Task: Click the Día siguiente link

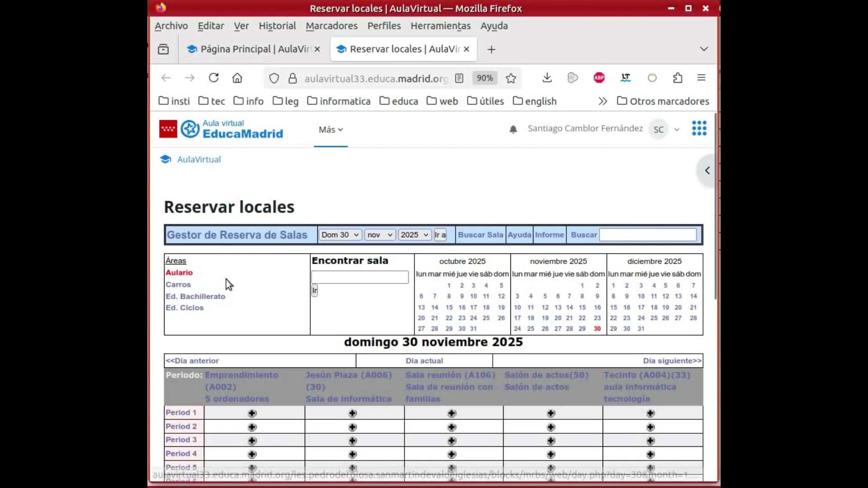Action: (x=672, y=361)
